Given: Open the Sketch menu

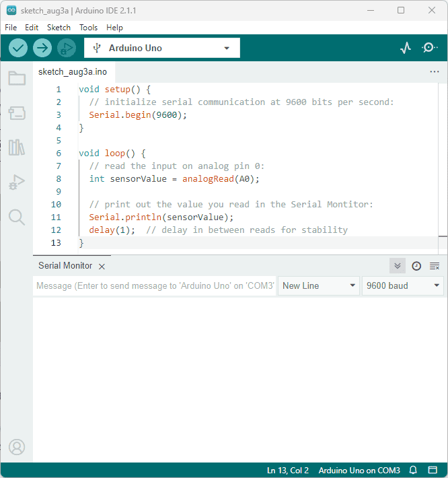Looking at the screenshot, I should click(59, 28).
